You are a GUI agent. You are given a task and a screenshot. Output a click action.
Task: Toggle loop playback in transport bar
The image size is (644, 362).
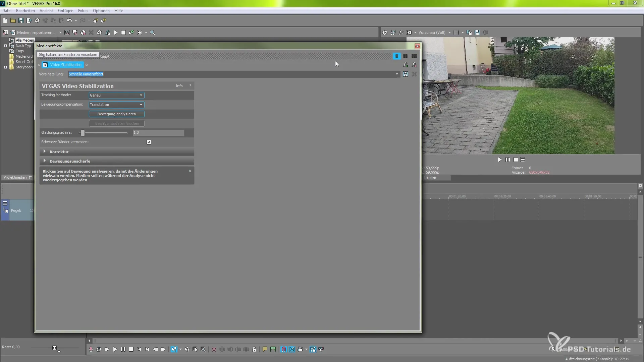[99, 349]
